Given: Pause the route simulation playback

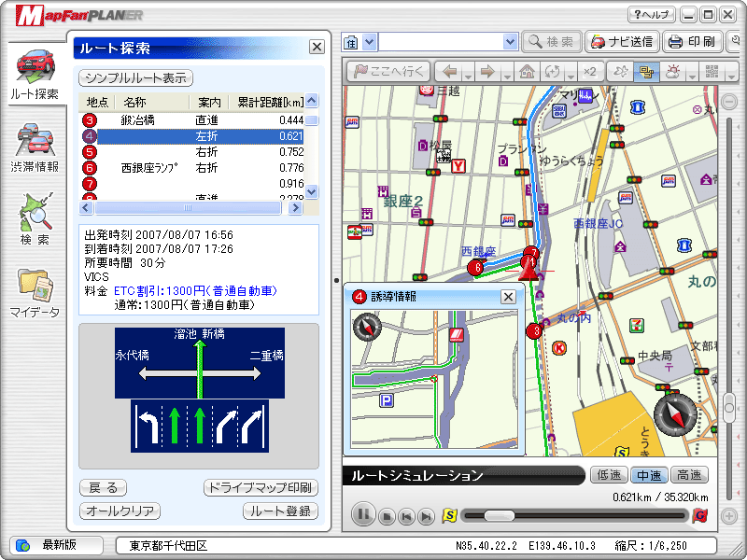Looking at the screenshot, I should pos(363,514).
